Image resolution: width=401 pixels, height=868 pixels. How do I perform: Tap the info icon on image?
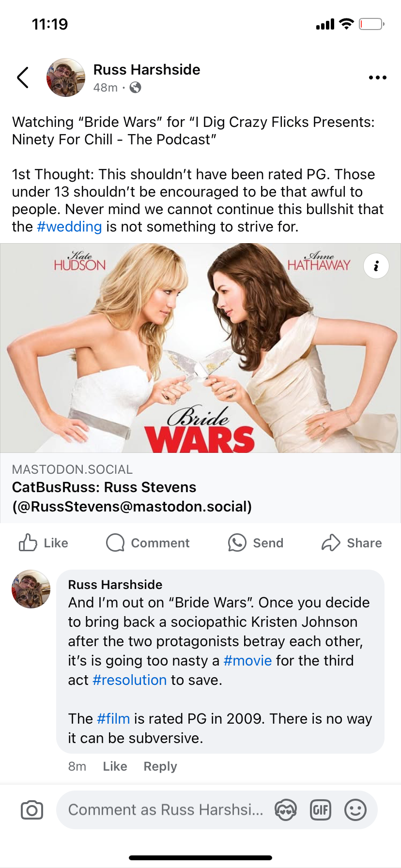pyautogui.click(x=376, y=266)
